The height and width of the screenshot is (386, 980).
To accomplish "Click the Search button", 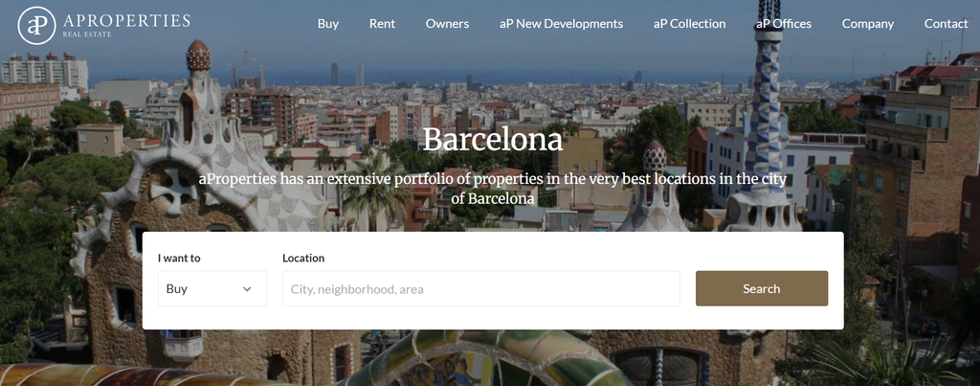I will point(762,288).
